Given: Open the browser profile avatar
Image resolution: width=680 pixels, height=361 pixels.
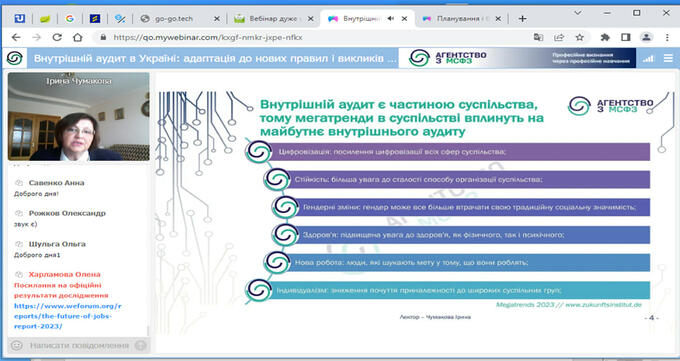Looking at the screenshot, I should coord(646,37).
